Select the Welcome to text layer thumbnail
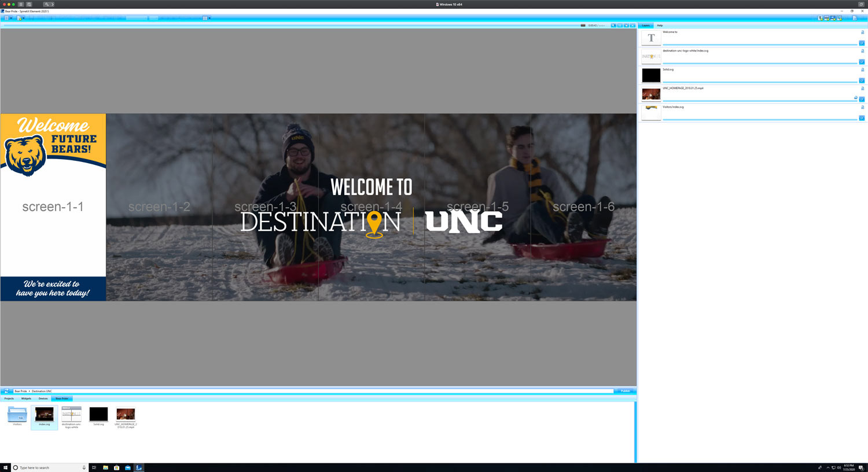 tap(651, 38)
